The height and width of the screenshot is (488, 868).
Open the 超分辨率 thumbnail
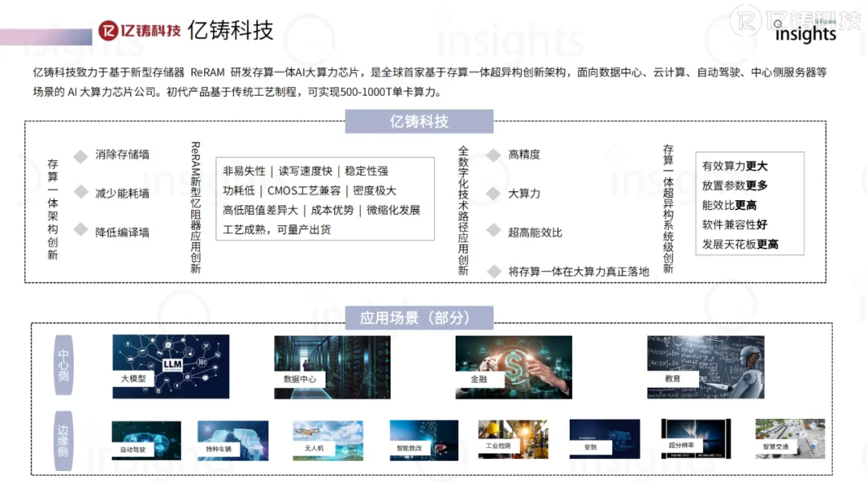696,439
